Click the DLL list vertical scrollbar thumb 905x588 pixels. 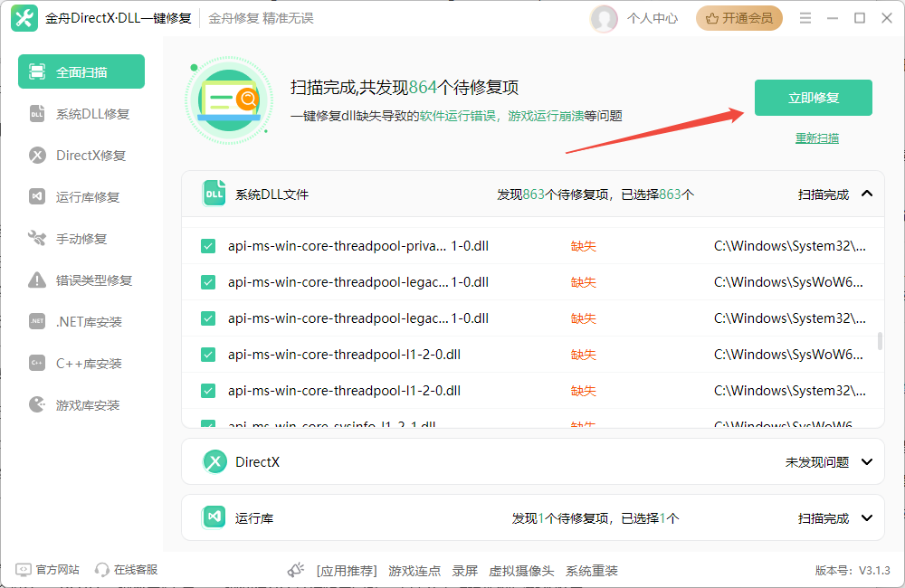880,341
